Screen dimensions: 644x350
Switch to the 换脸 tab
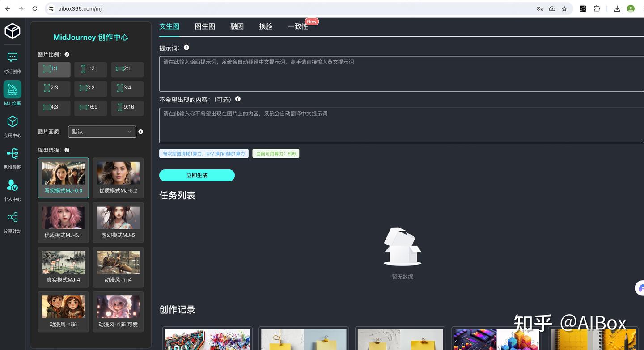[x=266, y=26]
